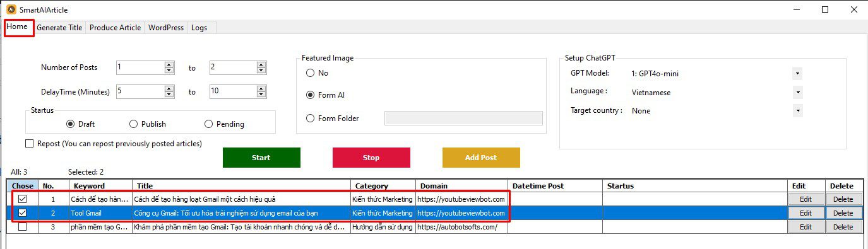Uncheck the Chose checkbox for row 1

[x=23, y=199]
